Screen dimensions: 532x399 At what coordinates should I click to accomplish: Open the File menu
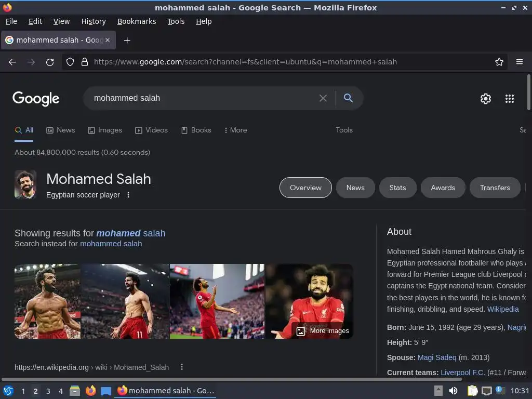11,21
